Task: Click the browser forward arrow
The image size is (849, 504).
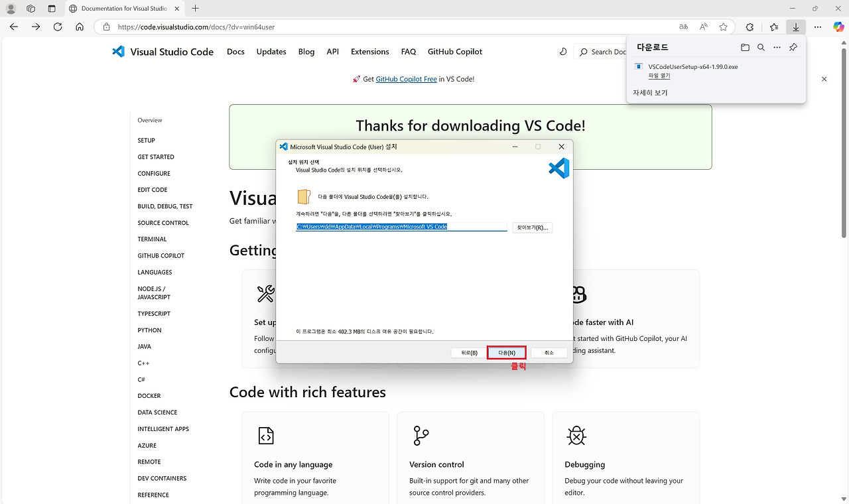Action: [36, 27]
